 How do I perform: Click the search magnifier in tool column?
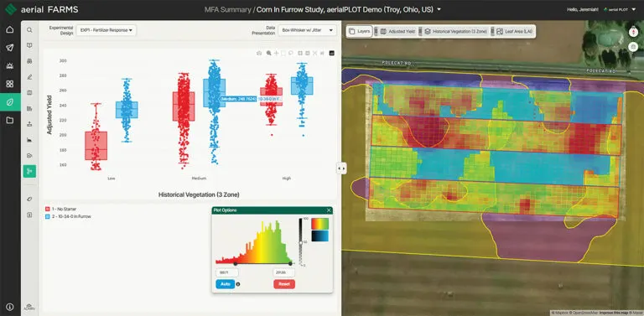[29, 30]
